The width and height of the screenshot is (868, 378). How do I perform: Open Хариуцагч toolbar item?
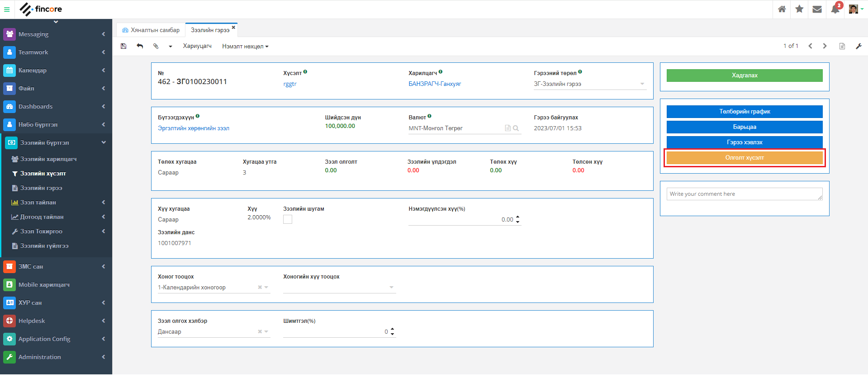click(197, 46)
